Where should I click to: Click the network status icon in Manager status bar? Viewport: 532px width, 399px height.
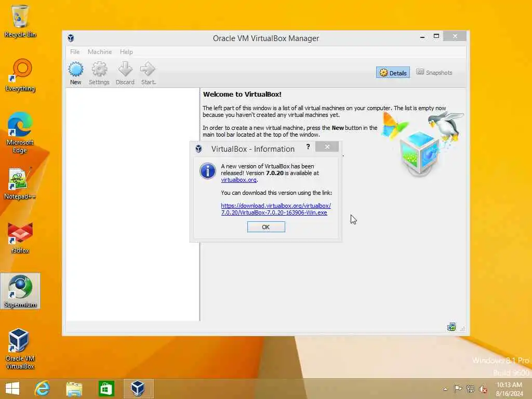(451, 327)
